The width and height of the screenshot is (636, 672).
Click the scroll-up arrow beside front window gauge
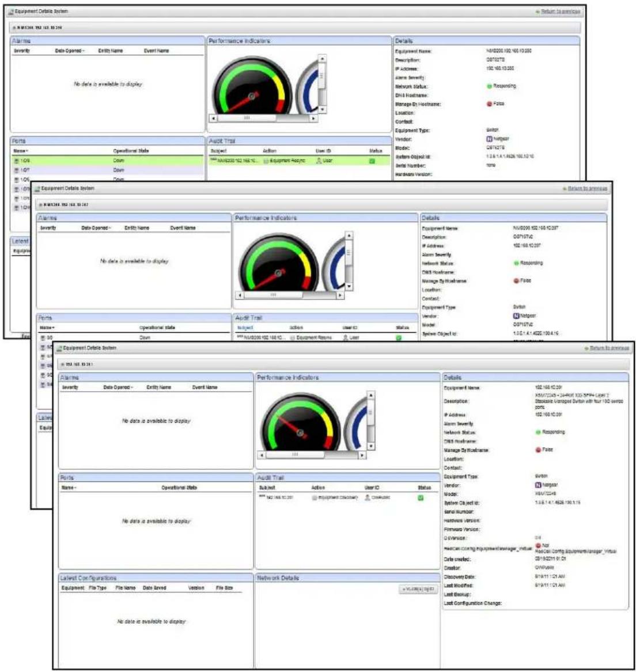click(x=371, y=395)
